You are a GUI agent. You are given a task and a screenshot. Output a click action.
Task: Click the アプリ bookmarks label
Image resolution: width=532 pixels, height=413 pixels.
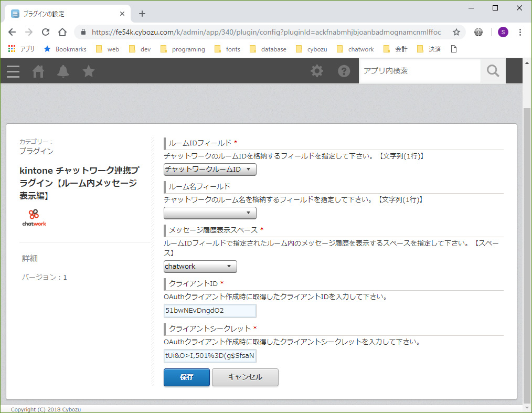27,49
